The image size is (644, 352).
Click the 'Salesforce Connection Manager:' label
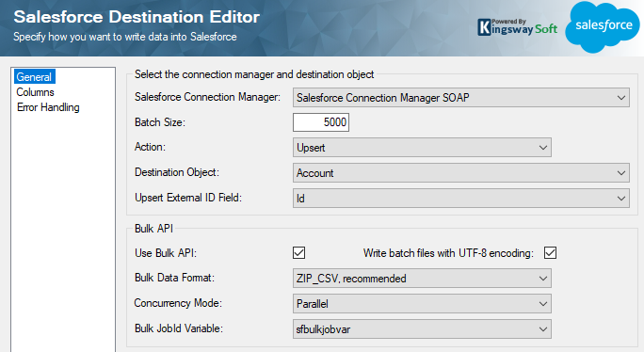tap(207, 97)
